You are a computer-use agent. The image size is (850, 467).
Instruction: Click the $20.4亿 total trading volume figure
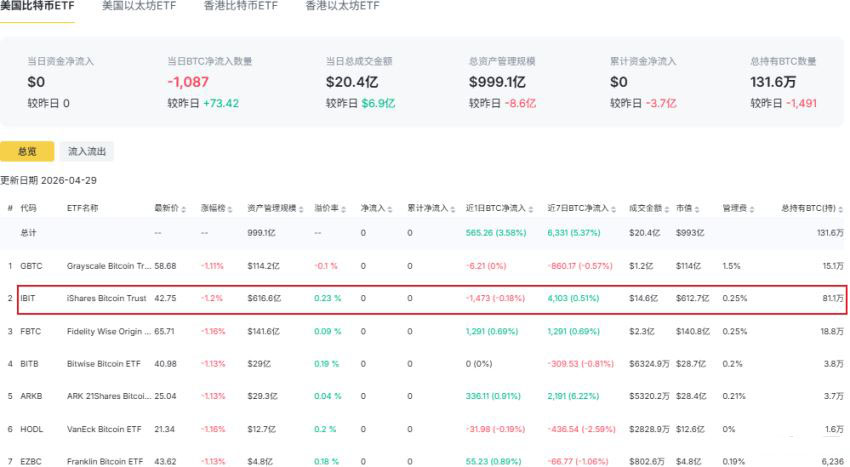pyautogui.click(x=352, y=82)
